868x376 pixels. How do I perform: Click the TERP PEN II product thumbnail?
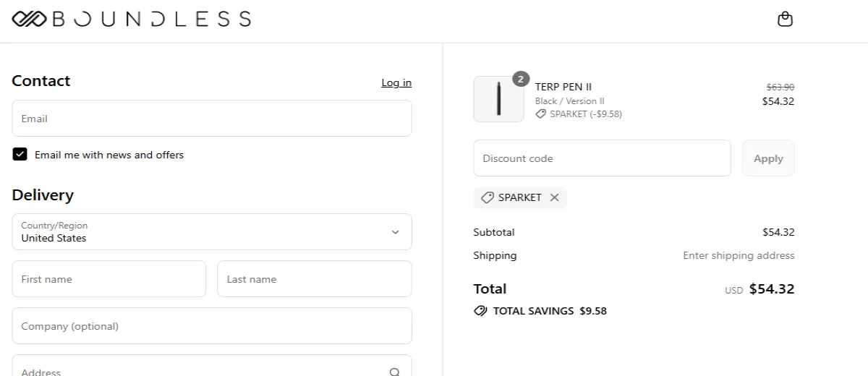tap(498, 99)
